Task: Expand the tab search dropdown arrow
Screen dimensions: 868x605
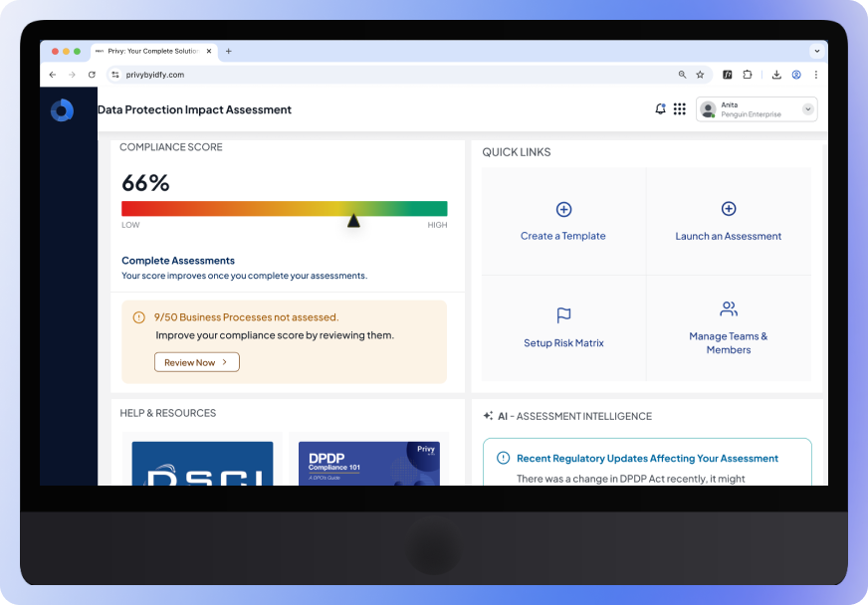Action: [x=817, y=51]
